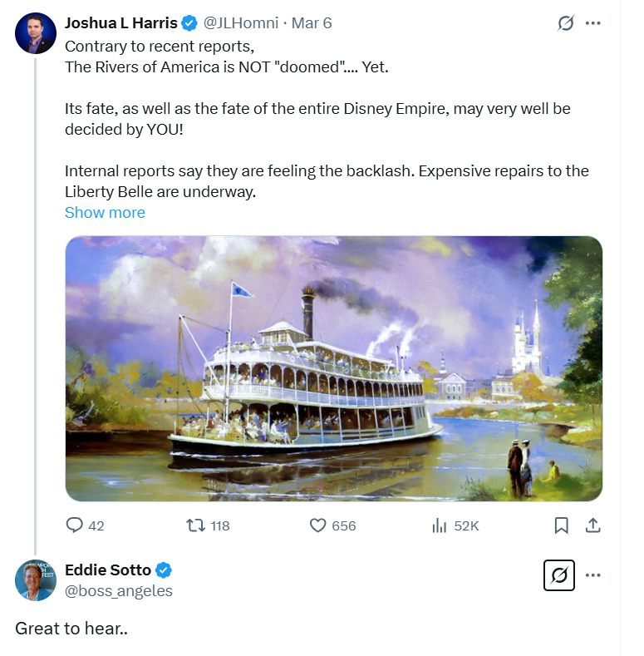The image size is (644, 656).
Task: Open Joshua L Harris's profile picture
Action: click(35, 33)
